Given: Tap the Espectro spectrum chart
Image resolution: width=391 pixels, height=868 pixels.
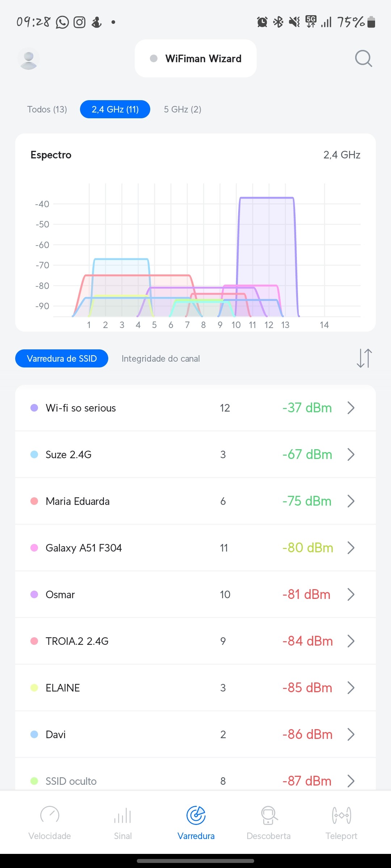Looking at the screenshot, I should pos(195,250).
